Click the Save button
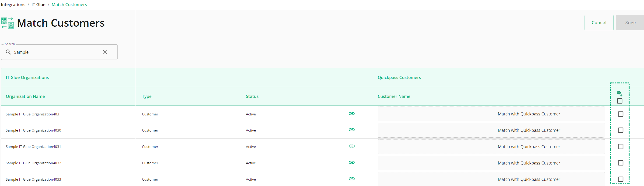 coord(630,22)
